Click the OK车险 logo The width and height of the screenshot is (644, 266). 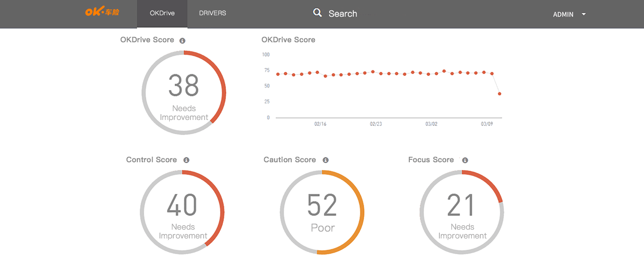click(x=102, y=12)
